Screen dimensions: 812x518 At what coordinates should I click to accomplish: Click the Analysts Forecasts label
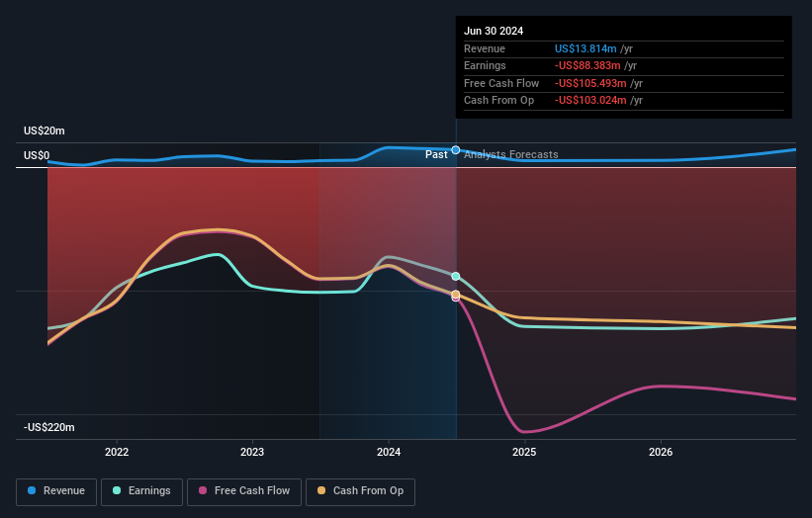pos(511,154)
